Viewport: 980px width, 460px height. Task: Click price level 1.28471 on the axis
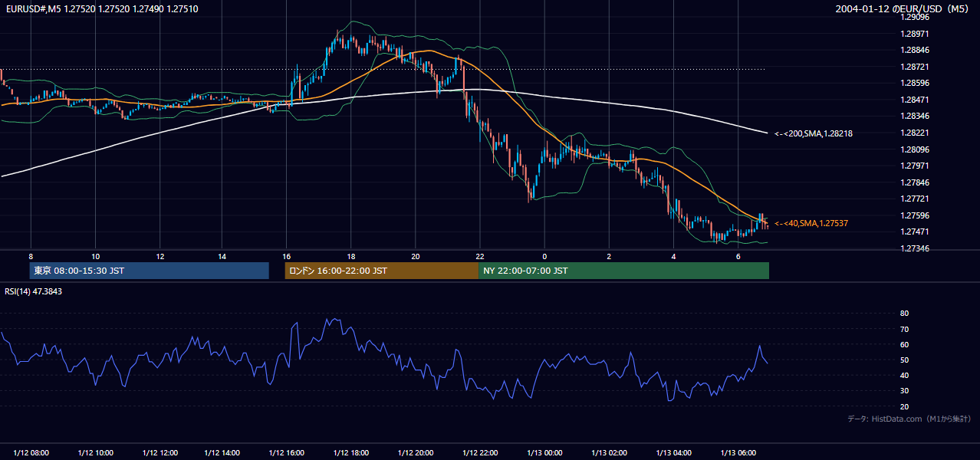pos(914,100)
